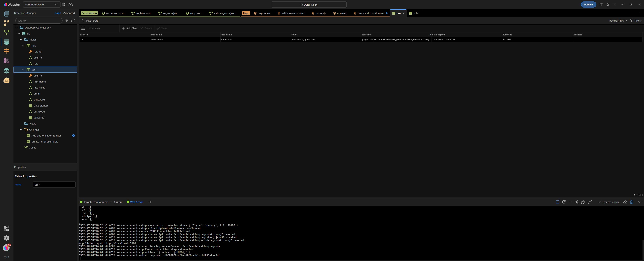Restart the web server with refresh icon
The image size is (644, 261).
pyautogui.click(x=564, y=202)
